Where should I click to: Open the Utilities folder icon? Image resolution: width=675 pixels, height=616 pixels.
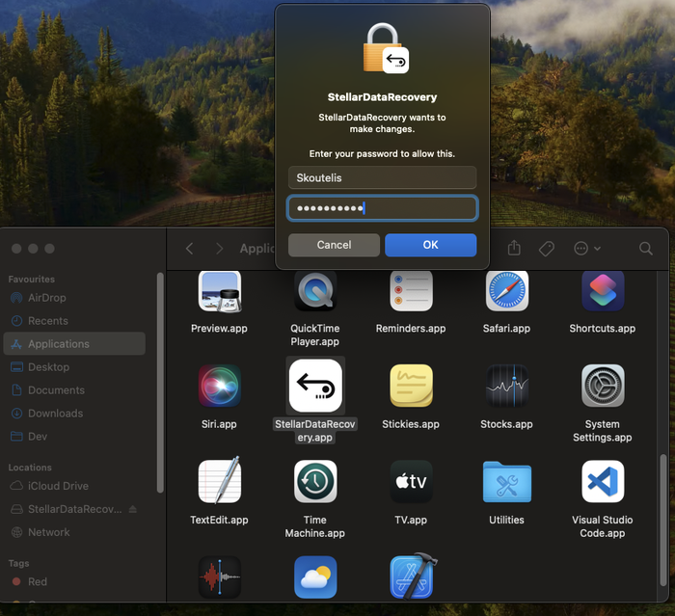[506, 482]
